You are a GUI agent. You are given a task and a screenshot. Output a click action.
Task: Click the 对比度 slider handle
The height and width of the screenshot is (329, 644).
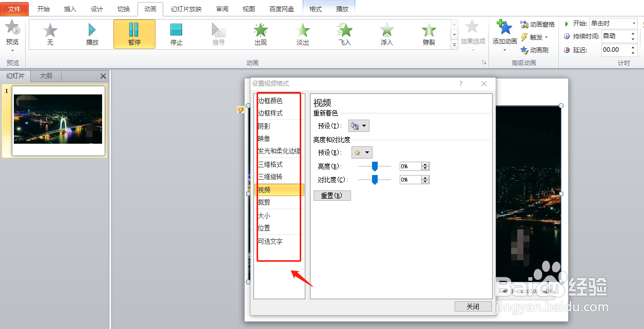pos(375,179)
